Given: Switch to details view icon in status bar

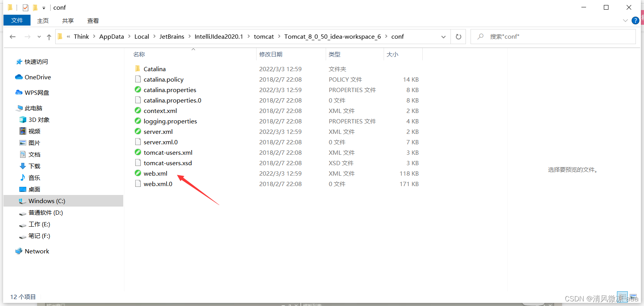Looking at the screenshot, I should click(x=622, y=297).
